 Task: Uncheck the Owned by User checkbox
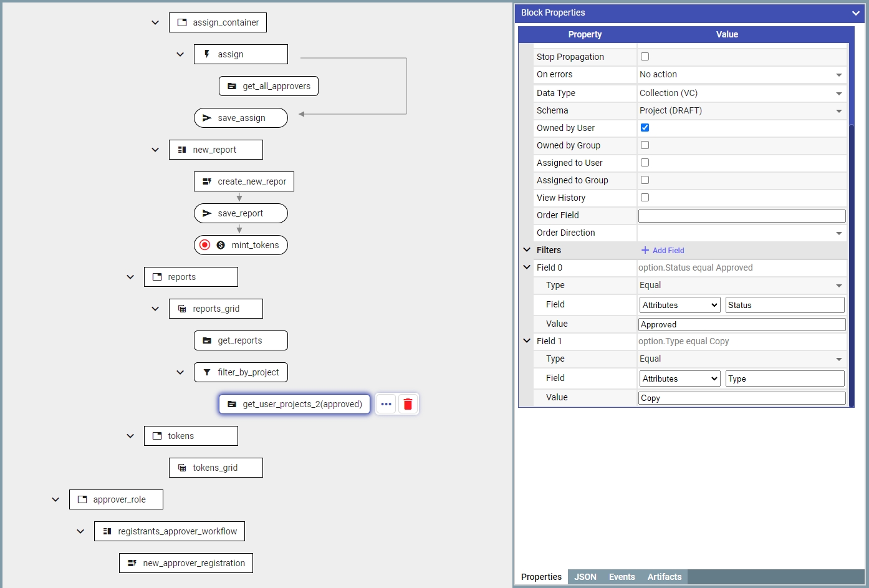pos(645,128)
